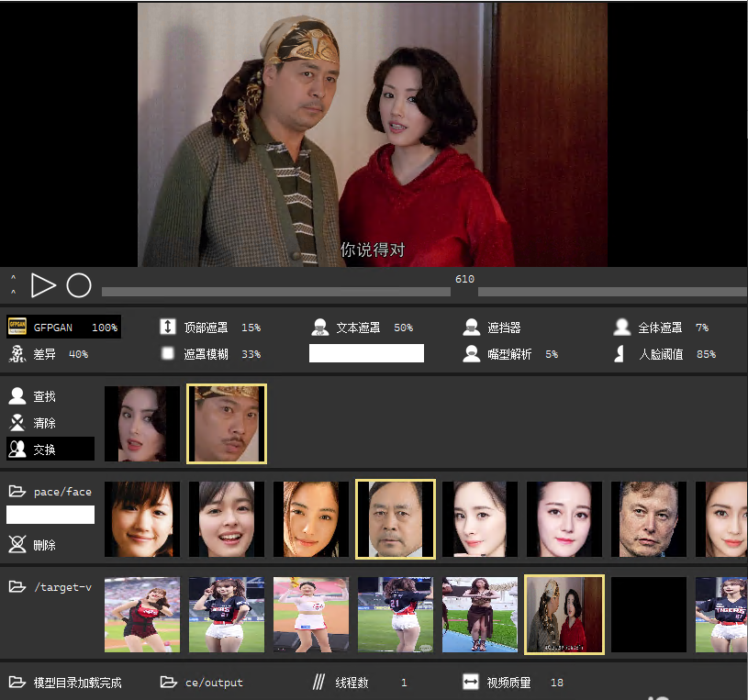Select the third source face, tilted woman
This screenshot has width=748, height=700.
(311, 519)
